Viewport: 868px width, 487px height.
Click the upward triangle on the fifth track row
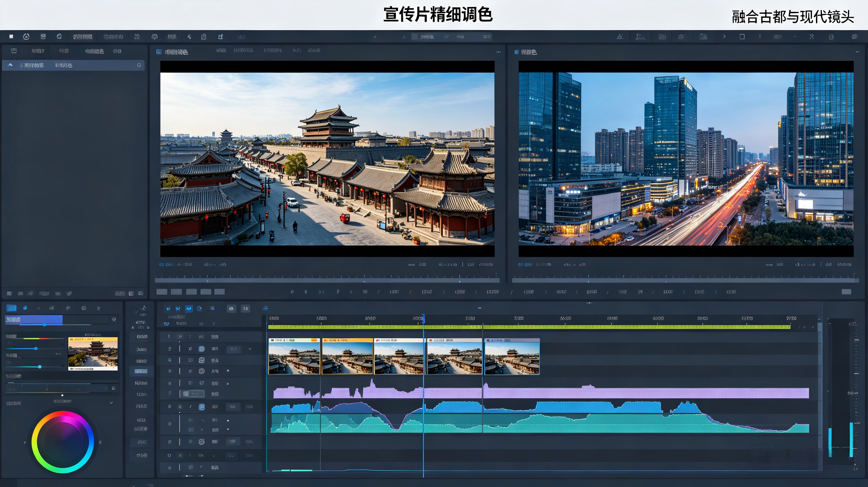coord(228,383)
